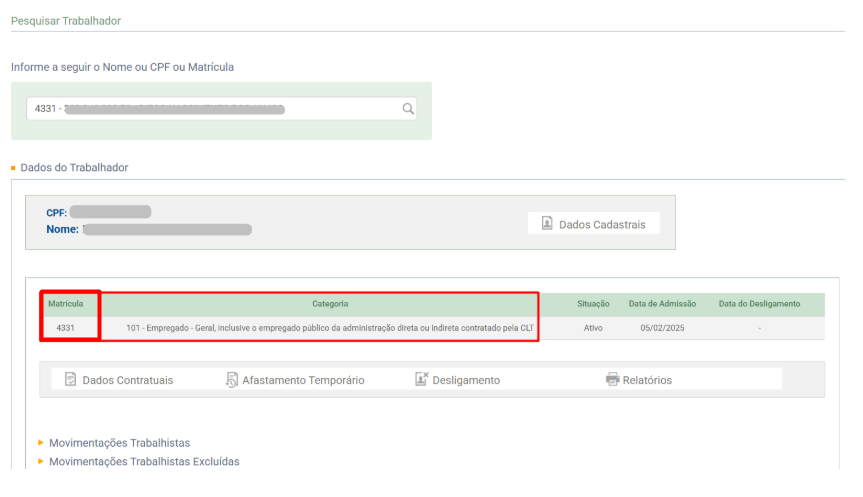Select matrícula value 4331 in table
Screen dimensions: 863x497
[x=65, y=328]
